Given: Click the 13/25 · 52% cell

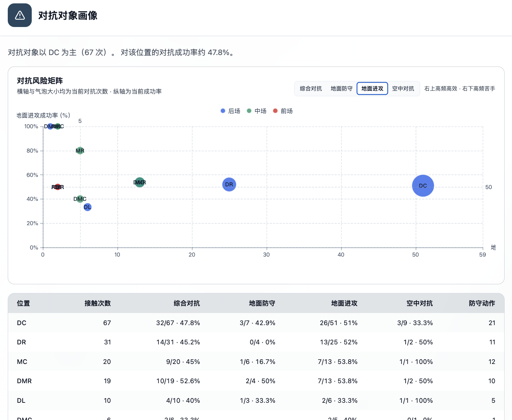Looking at the screenshot, I should pyautogui.click(x=339, y=342).
